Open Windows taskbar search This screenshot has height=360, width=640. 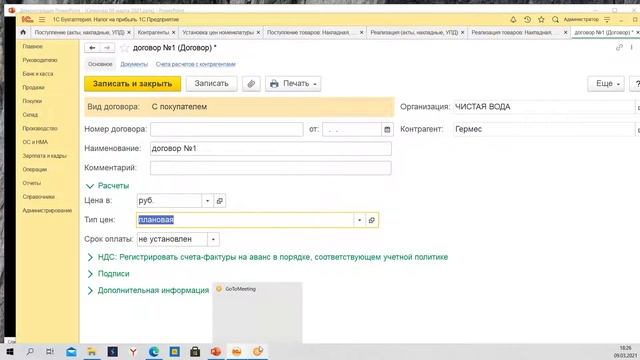tap(30, 351)
